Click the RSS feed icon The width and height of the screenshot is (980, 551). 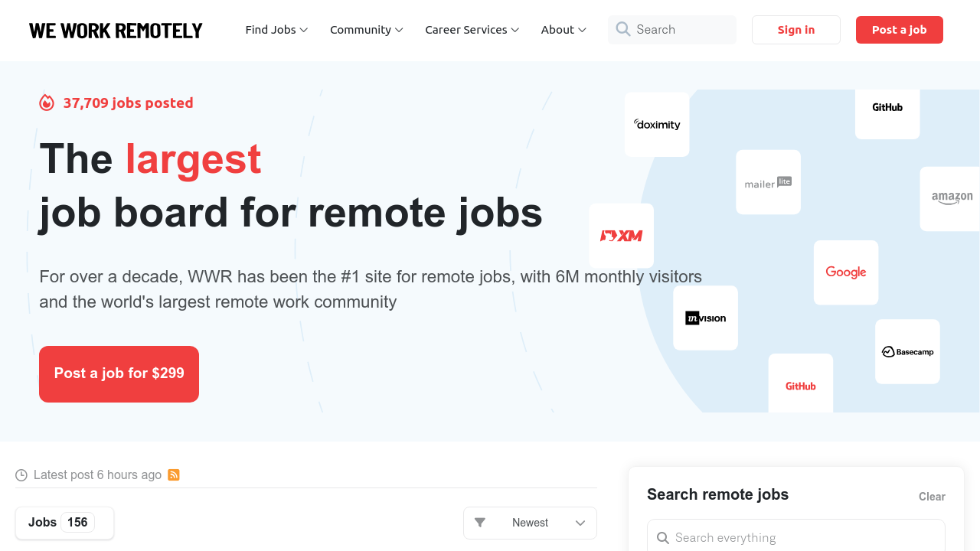point(174,474)
